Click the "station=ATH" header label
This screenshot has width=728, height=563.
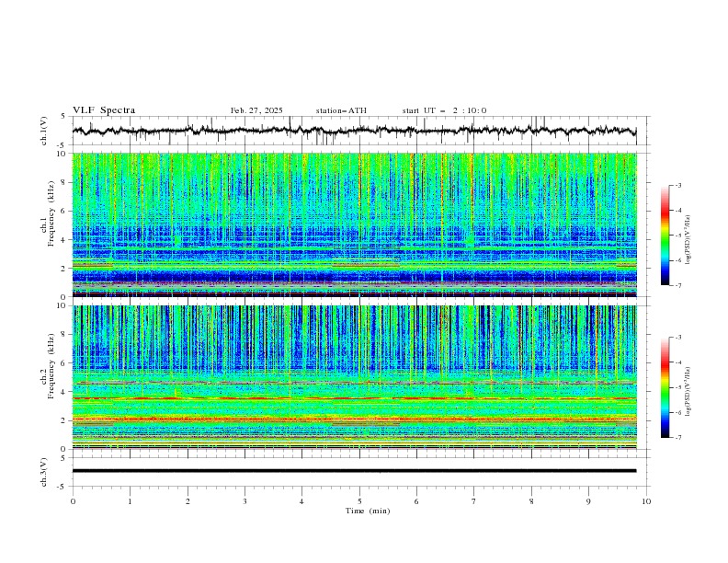tap(341, 110)
